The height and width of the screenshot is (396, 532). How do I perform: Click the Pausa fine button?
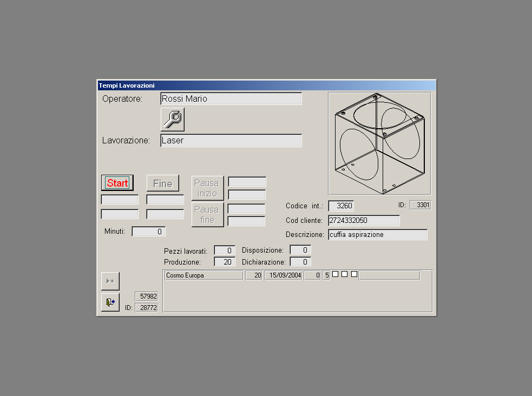pos(207,215)
